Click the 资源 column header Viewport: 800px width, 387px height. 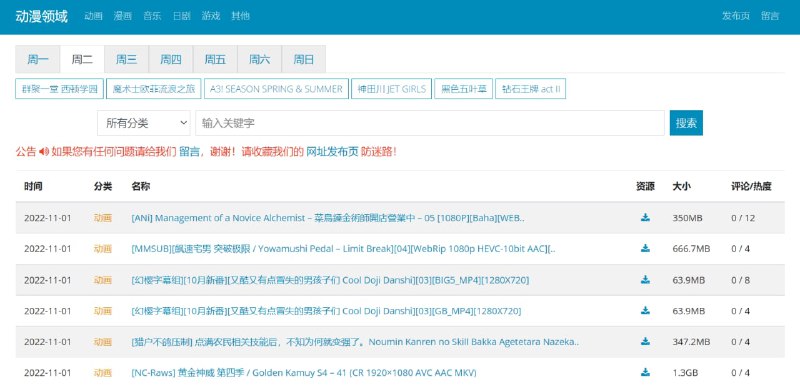click(645, 186)
